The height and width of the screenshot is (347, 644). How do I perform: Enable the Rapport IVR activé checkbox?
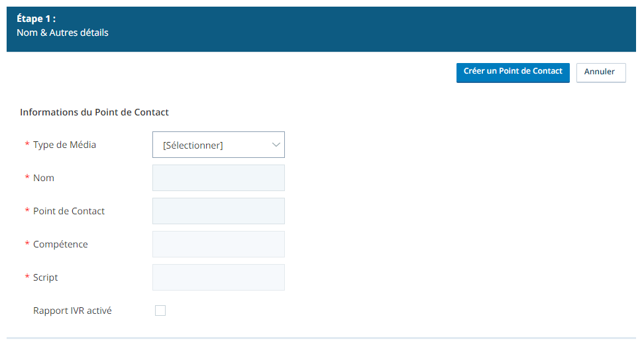coord(160,311)
